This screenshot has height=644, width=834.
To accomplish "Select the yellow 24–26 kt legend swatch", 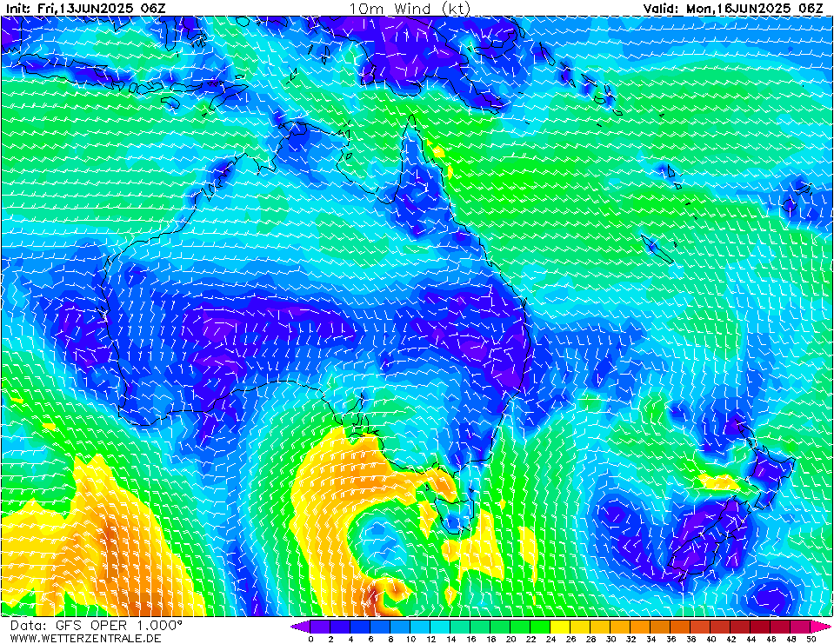I will (x=561, y=626).
